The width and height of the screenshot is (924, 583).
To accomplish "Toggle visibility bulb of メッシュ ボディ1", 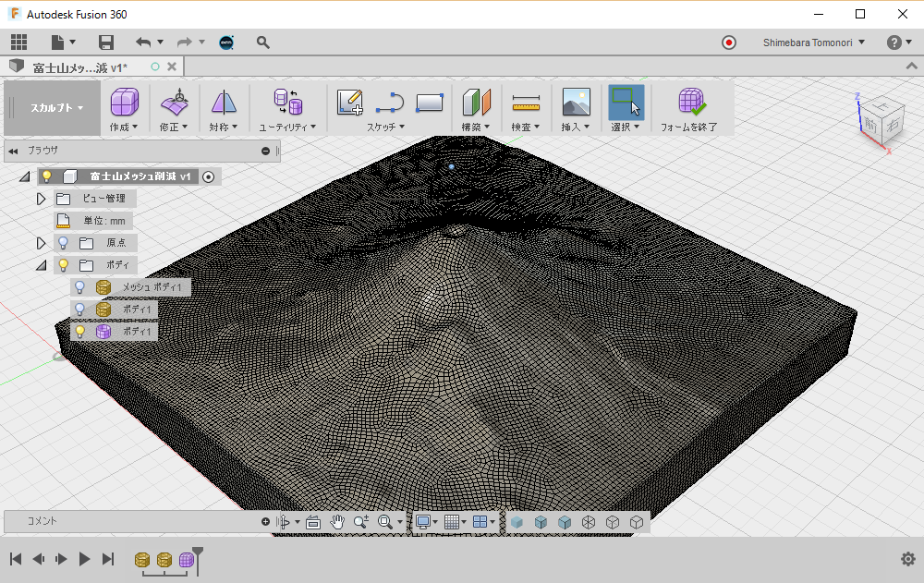I will click(81, 287).
